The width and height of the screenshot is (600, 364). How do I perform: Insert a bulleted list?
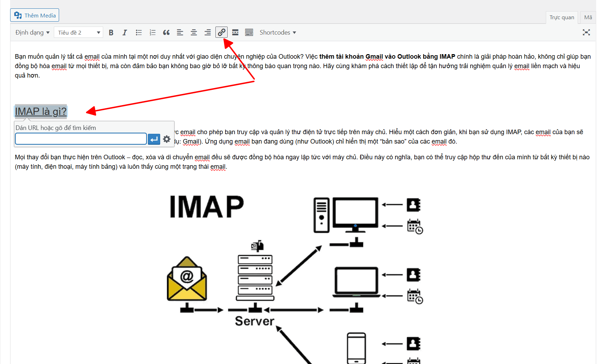138,32
